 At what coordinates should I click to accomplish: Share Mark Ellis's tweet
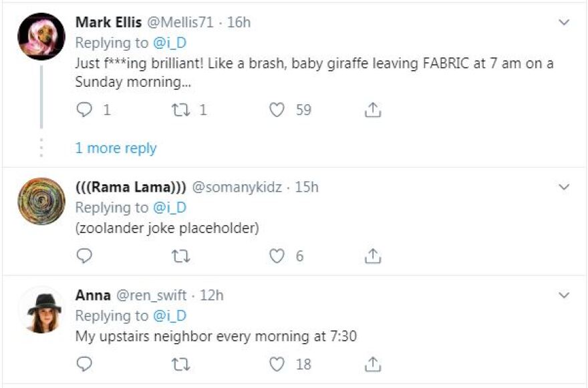click(x=373, y=110)
